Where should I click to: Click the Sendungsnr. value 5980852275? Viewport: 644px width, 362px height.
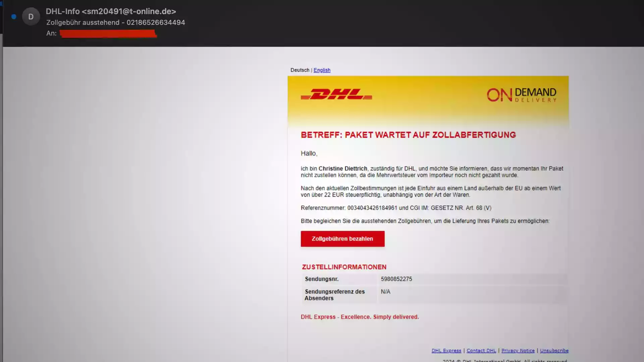click(396, 279)
